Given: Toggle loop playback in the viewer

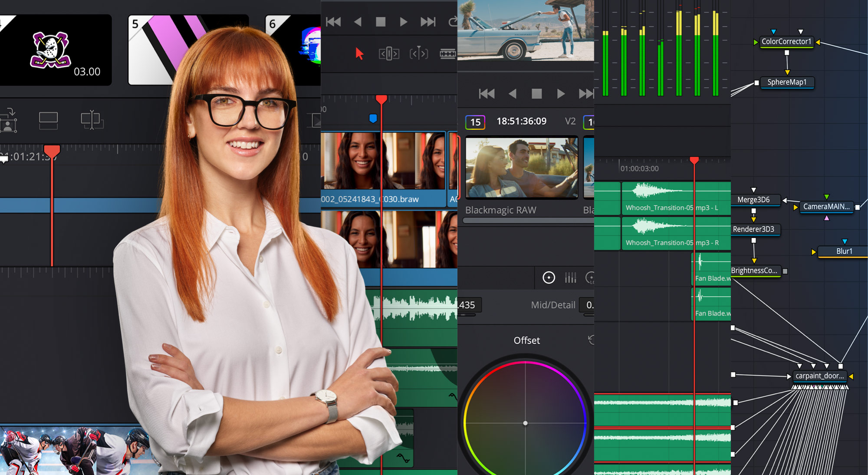Looking at the screenshot, I should 453,21.
